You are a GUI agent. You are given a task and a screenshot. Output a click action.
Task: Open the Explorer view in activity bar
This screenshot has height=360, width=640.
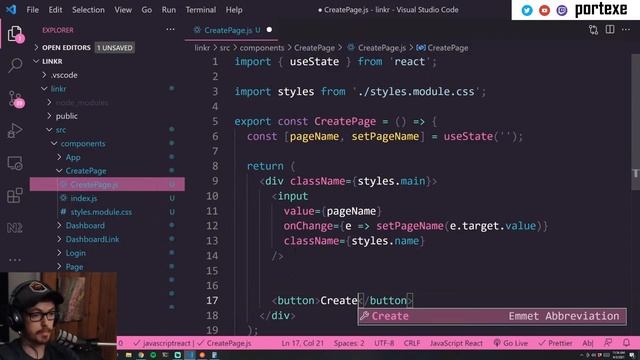[x=15, y=34]
